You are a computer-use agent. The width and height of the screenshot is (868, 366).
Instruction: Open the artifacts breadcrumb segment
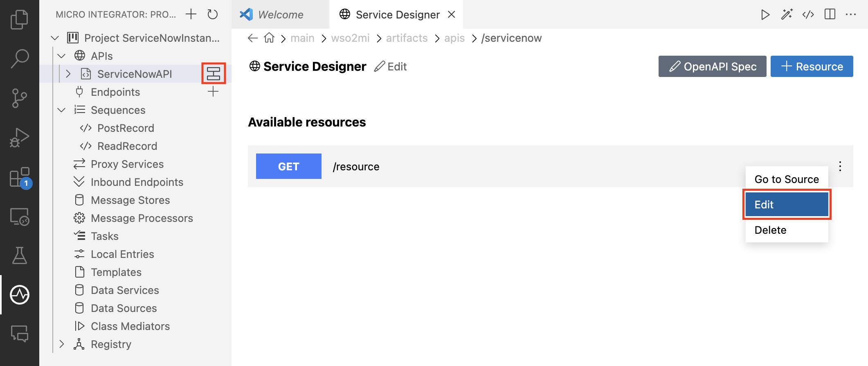click(407, 38)
